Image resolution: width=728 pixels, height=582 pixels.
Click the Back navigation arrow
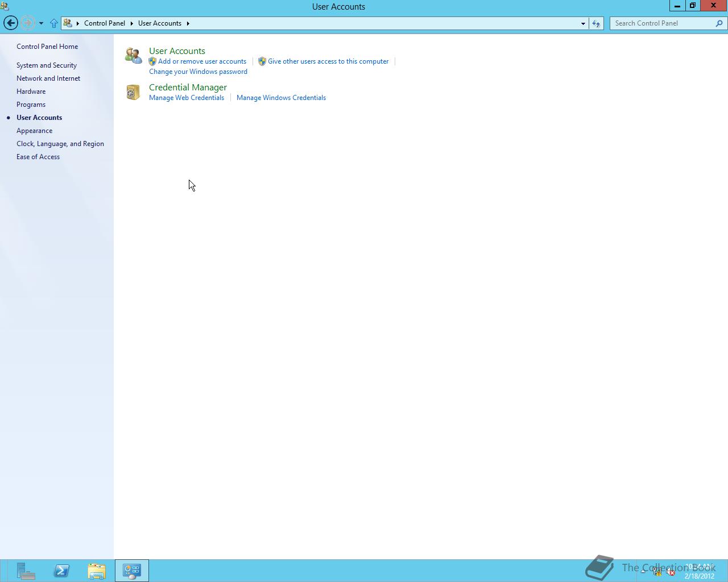coord(10,23)
